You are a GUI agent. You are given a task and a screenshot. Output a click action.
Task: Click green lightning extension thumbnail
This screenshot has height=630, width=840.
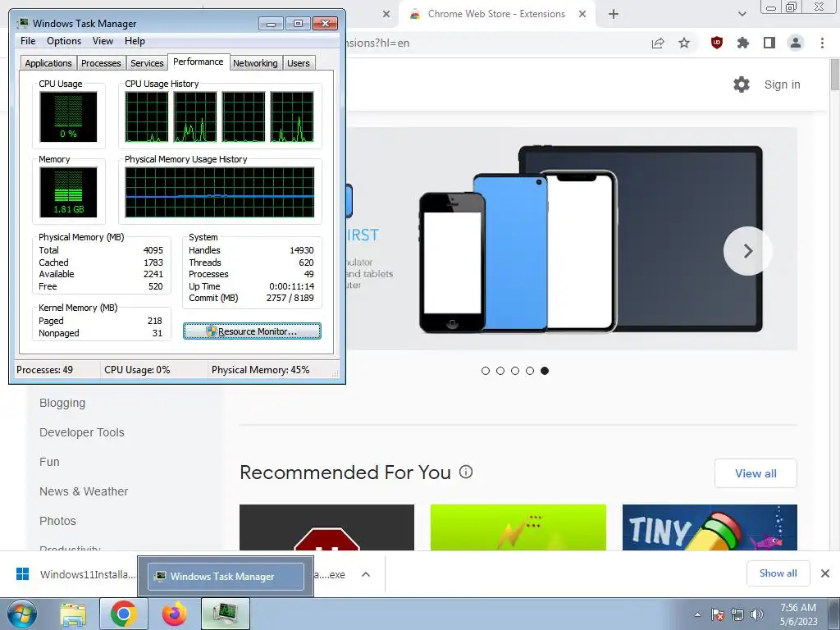(518, 527)
